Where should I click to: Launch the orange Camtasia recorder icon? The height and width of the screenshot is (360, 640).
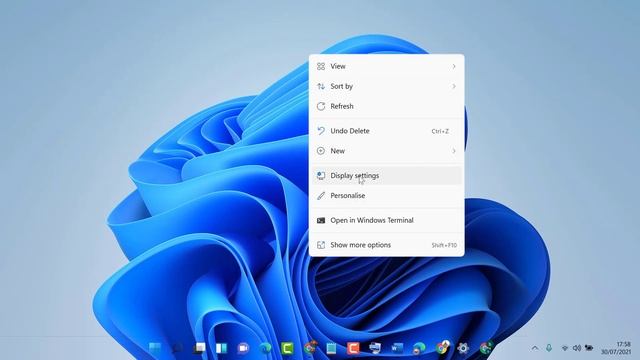coord(353,348)
